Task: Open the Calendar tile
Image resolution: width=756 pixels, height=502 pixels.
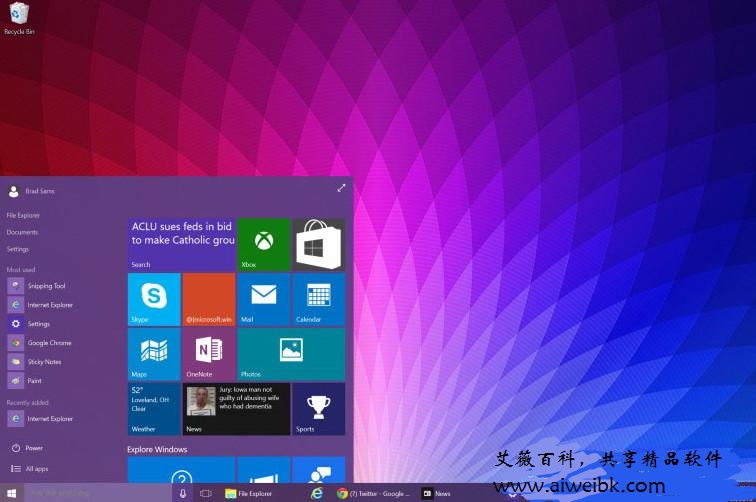Action: tap(319, 299)
